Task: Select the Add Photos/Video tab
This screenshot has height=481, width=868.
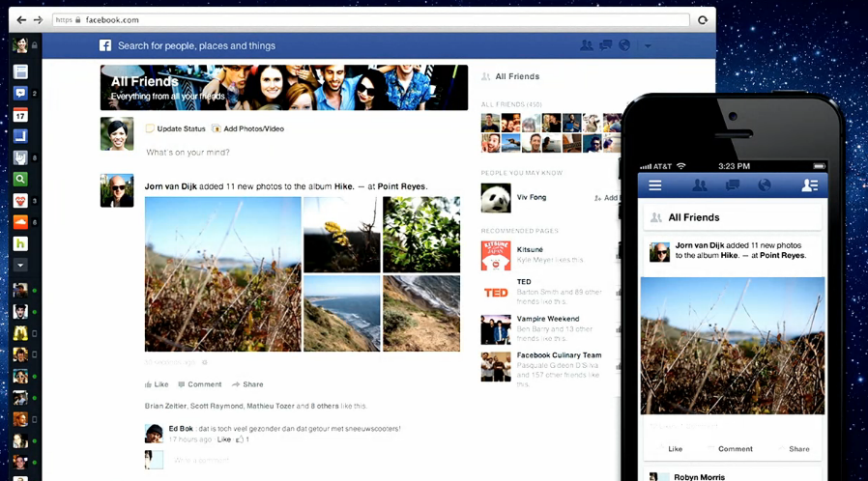Action: 247,128
